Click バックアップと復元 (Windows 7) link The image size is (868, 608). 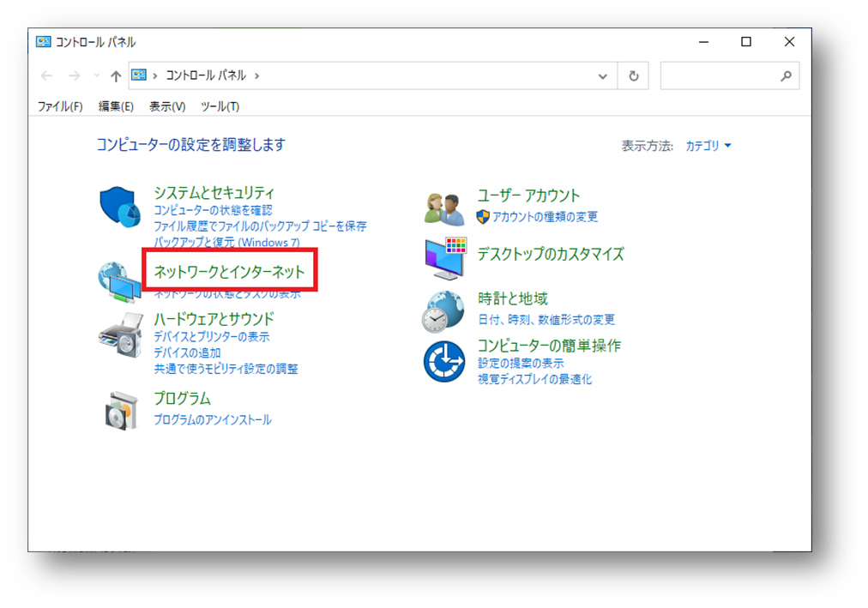tap(227, 243)
